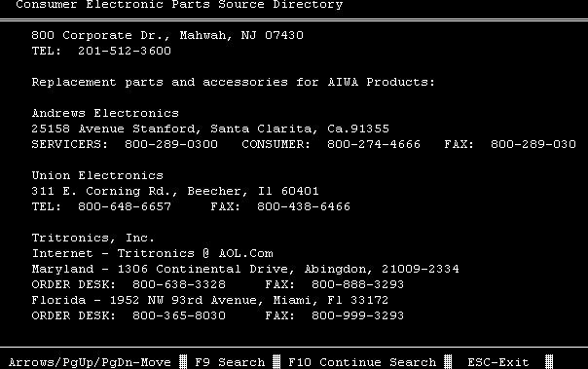Viewport: 588px width, 369px height.
Task: Select the Union Electronics heading
Action: point(97,175)
